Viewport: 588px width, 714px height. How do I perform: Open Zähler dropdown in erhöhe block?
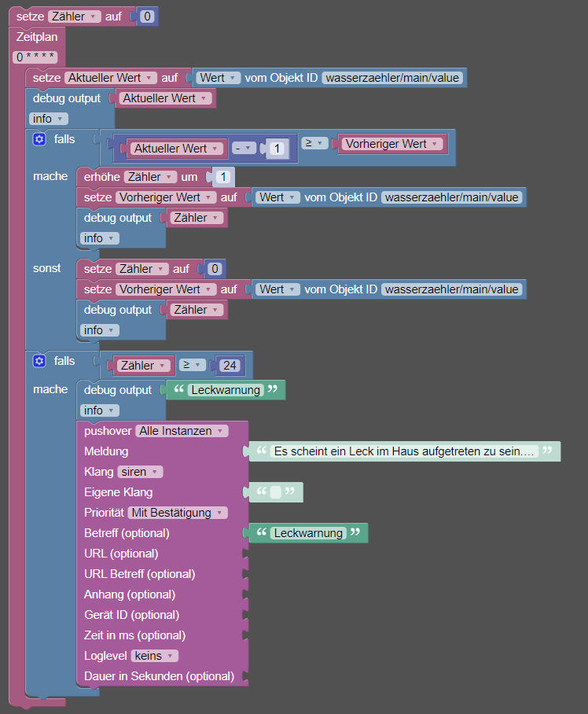coord(150,177)
